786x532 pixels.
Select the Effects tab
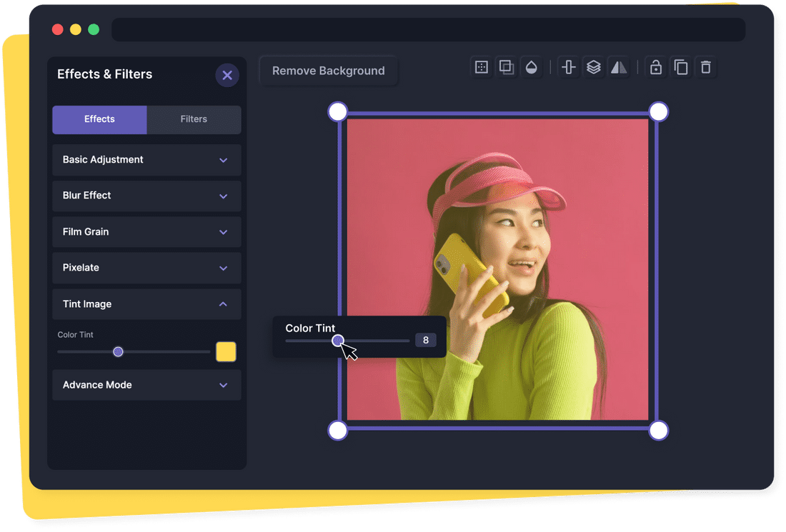[99, 119]
